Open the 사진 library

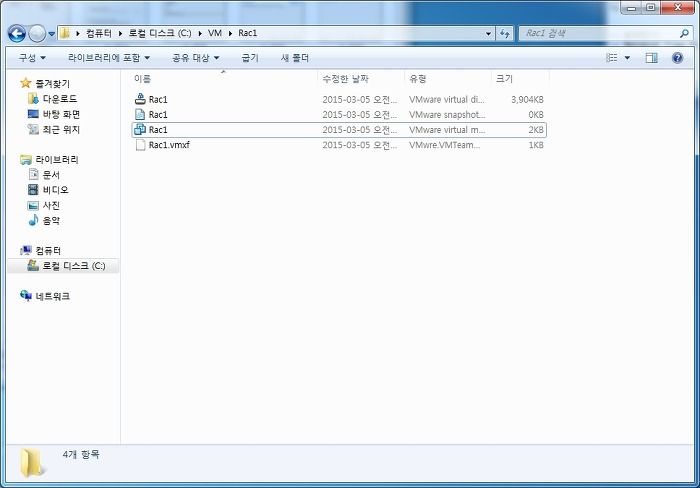click(51, 205)
